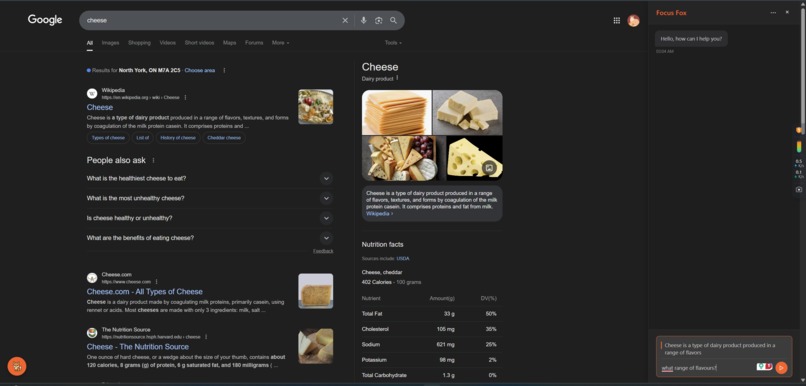Open the More dropdown in search tabs
Image resolution: width=806 pixels, height=386 pixels.
pos(280,43)
